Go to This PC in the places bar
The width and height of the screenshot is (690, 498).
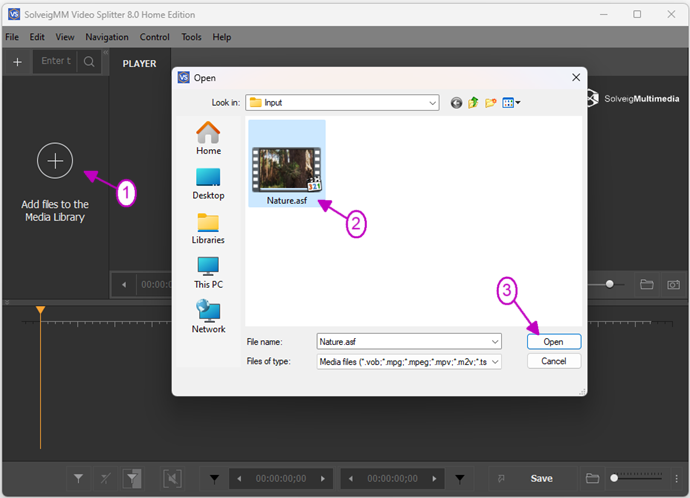208,273
